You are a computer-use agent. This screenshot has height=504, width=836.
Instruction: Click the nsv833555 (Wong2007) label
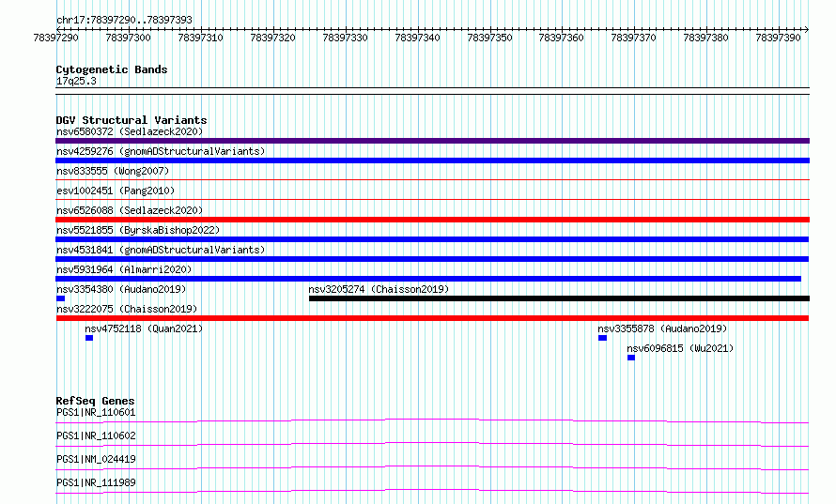click(x=113, y=171)
